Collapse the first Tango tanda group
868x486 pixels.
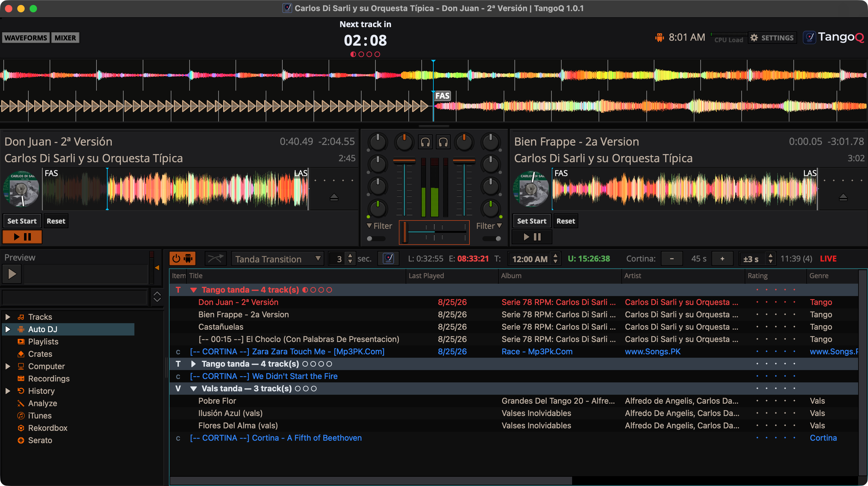(x=193, y=290)
